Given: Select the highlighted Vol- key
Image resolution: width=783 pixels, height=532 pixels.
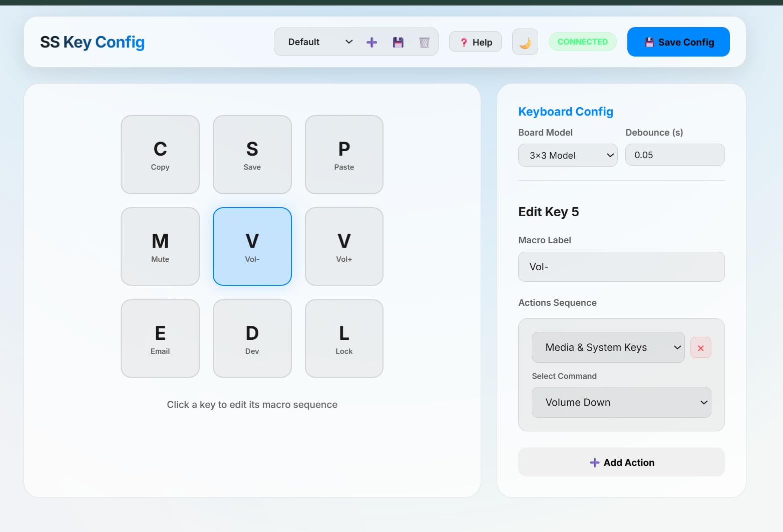Looking at the screenshot, I should coord(252,247).
